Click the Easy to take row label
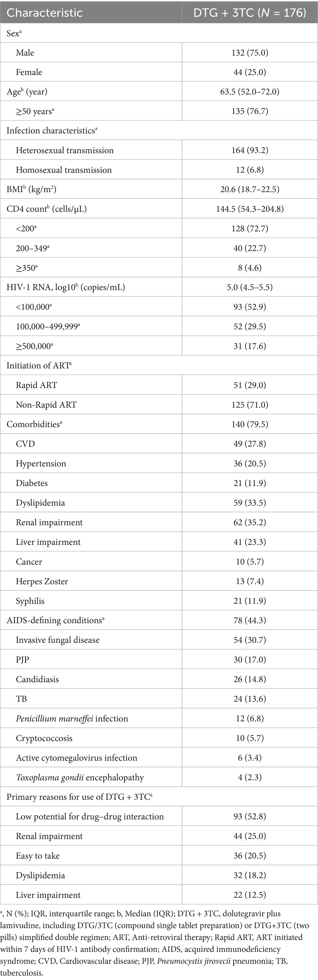The width and height of the screenshot is (318, 980). tap(38, 856)
